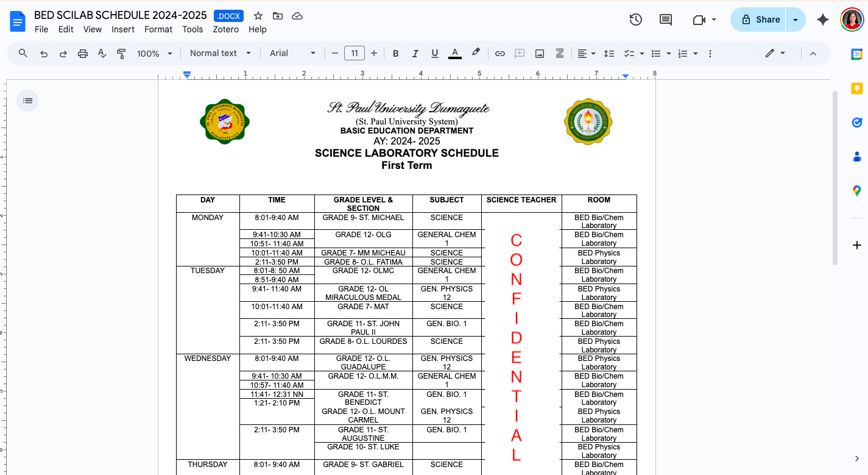Open text alignment dropdown
The width and height of the screenshot is (868, 475).
click(587, 54)
